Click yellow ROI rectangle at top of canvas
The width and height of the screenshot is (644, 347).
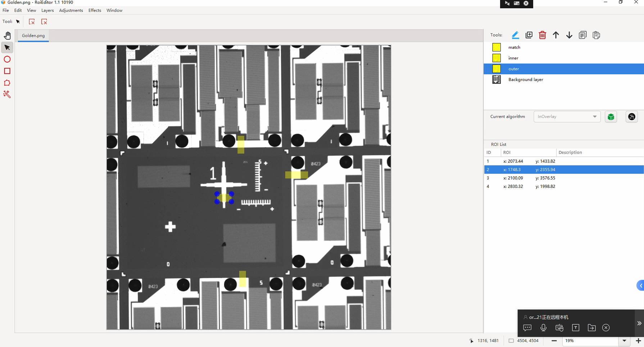[x=241, y=145]
